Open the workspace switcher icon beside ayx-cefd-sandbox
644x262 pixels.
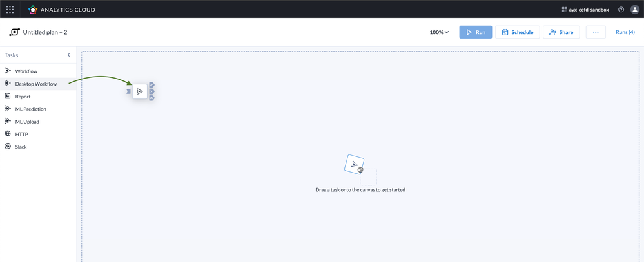coord(564,10)
